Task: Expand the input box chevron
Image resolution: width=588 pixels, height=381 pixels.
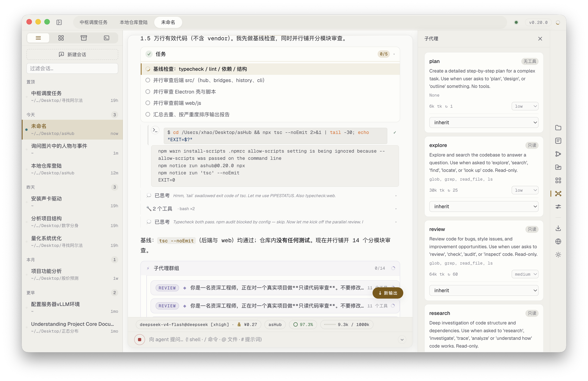Action: pos(402,340)
